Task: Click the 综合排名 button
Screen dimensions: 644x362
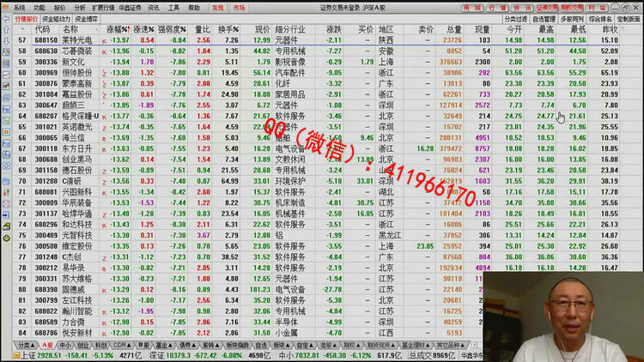Action: coord(598,18)
